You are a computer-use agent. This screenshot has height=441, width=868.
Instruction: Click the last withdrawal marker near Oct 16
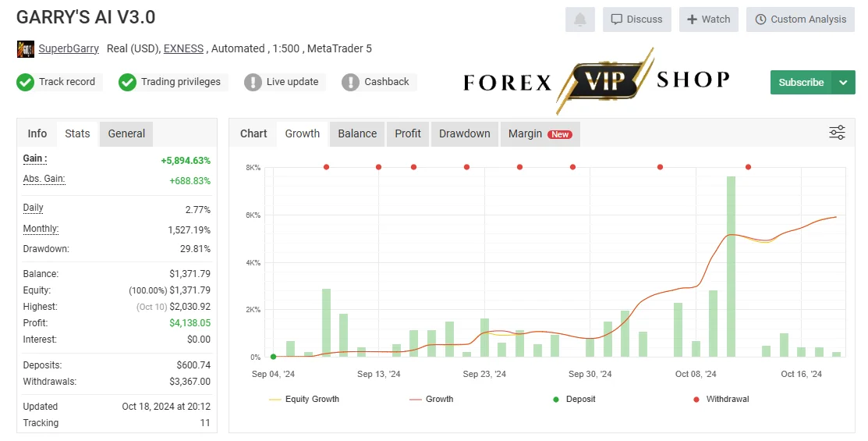point(749,167)
